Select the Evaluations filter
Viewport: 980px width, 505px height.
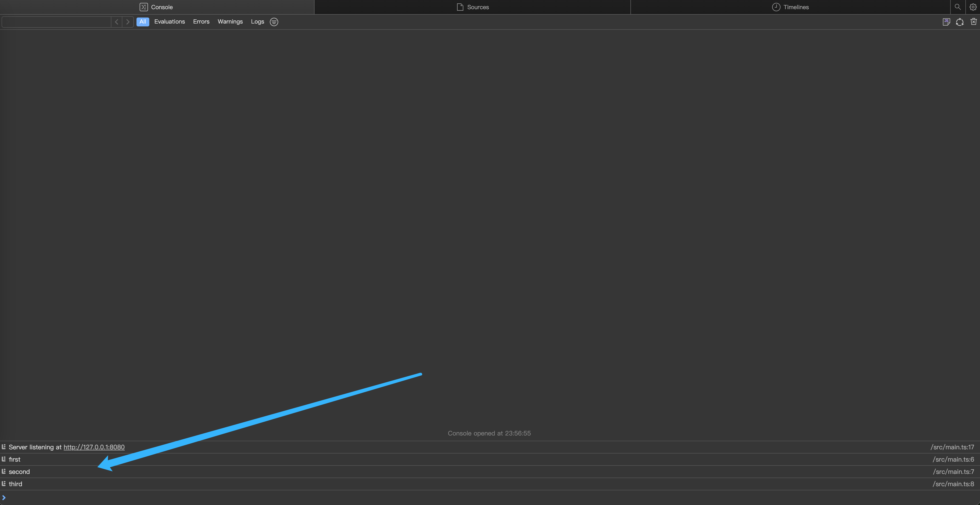pyautogui.click(x=170, y=22)
